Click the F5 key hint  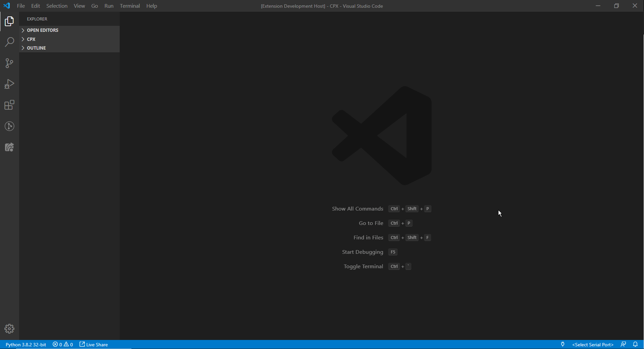(x=393, y=252)
